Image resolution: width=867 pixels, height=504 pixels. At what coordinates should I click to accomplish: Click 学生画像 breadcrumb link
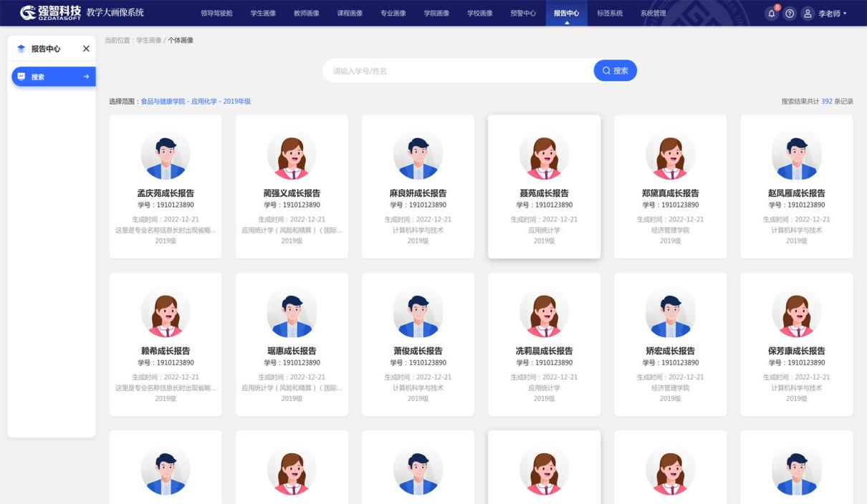tap(148, 40)
